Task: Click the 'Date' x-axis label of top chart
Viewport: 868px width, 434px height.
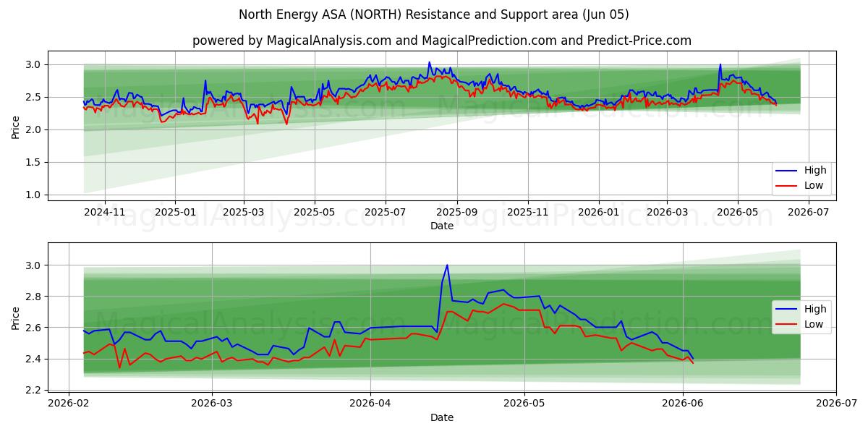Action: pyautogui.click(x=442, y=226)
